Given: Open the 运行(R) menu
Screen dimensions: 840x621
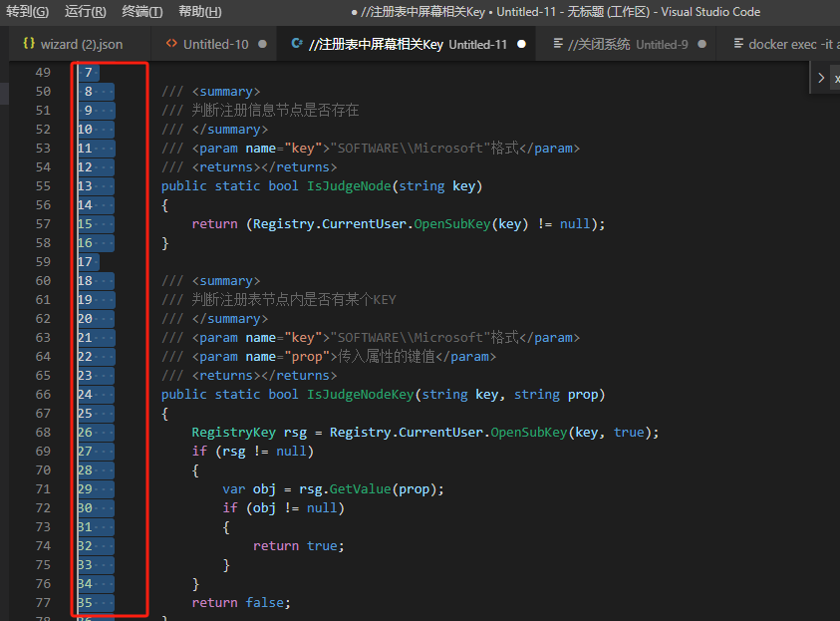Looking at the screenshot, I should 85,12.
